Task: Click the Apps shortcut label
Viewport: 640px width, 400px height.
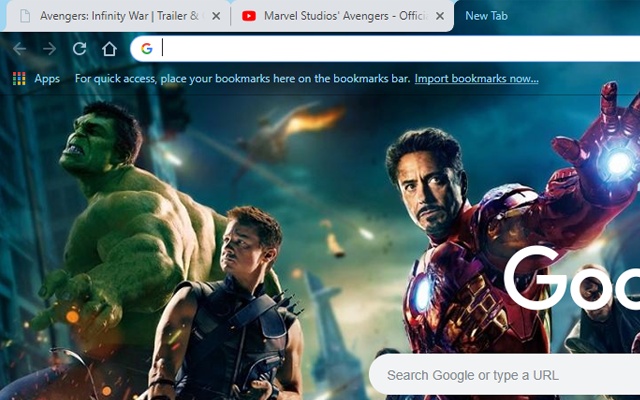Action: point(47,78)
